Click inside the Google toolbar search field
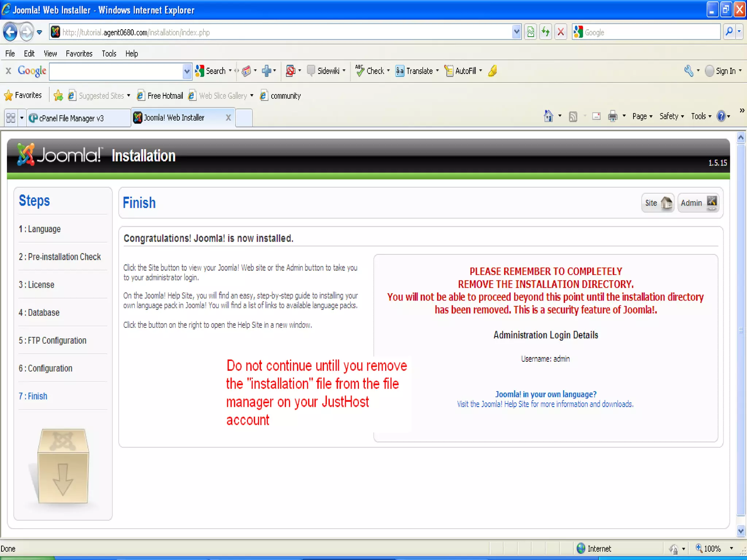 tap(116, 71)
